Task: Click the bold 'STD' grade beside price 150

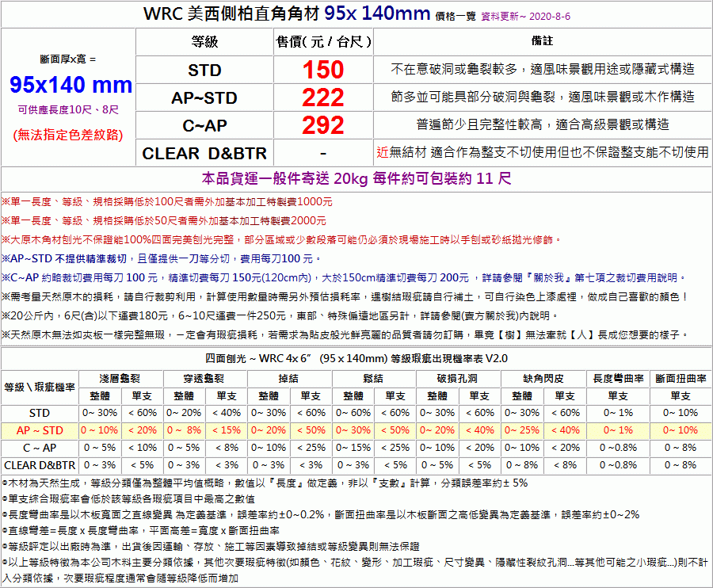Action: 204,70
